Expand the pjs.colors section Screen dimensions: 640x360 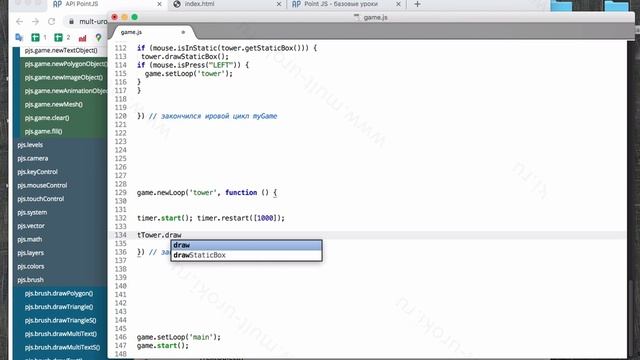coord(31,266)
